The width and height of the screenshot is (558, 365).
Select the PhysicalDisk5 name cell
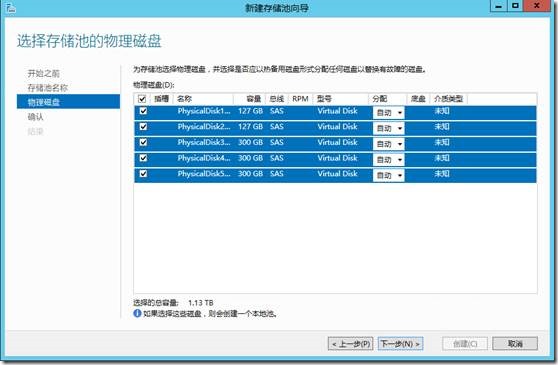[x=204, y=174]
